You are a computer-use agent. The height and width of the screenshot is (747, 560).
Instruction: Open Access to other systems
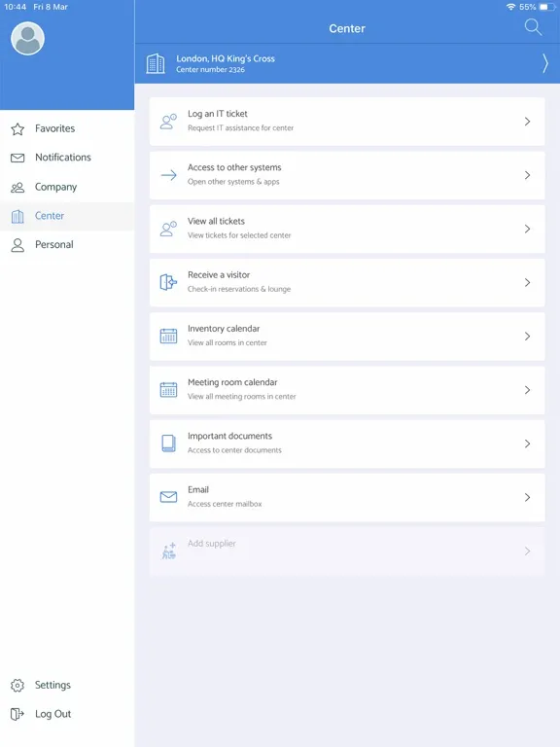click(x=347, y=175)
